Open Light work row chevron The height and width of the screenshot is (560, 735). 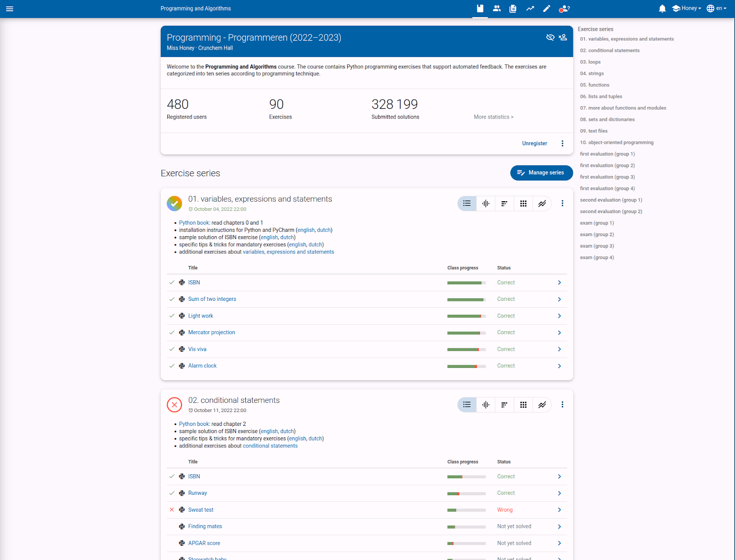pyautogui.click(x=560, y=316)
